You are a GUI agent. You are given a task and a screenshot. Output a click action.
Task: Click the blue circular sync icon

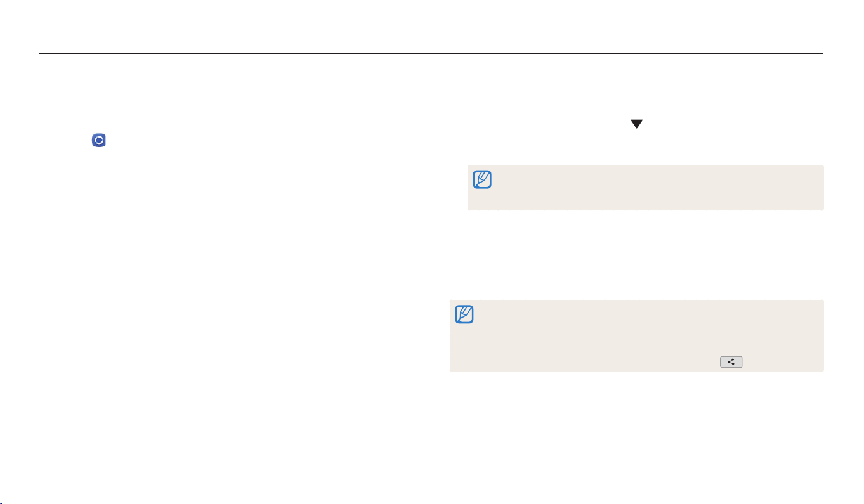[x=99, y=140]
